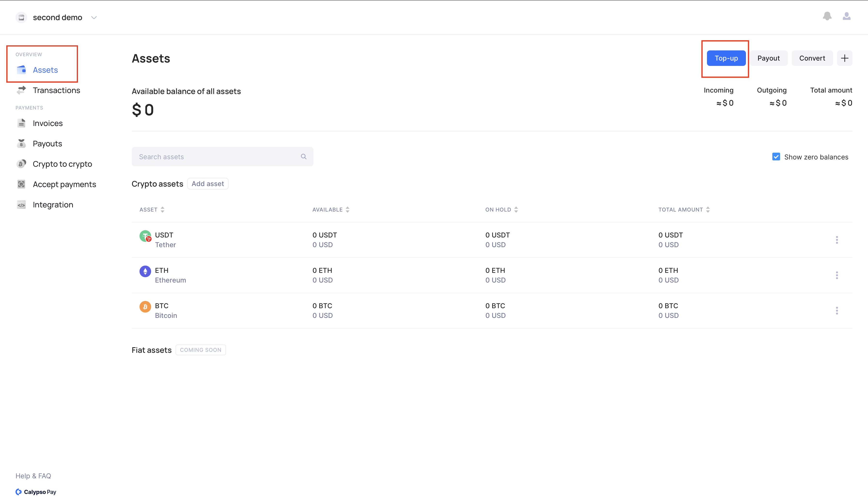Image resolution: width=868 pixels, height=504 pixels.
Task: Open the three-dot menu for ETH row
Action: [x=837, y=275]
